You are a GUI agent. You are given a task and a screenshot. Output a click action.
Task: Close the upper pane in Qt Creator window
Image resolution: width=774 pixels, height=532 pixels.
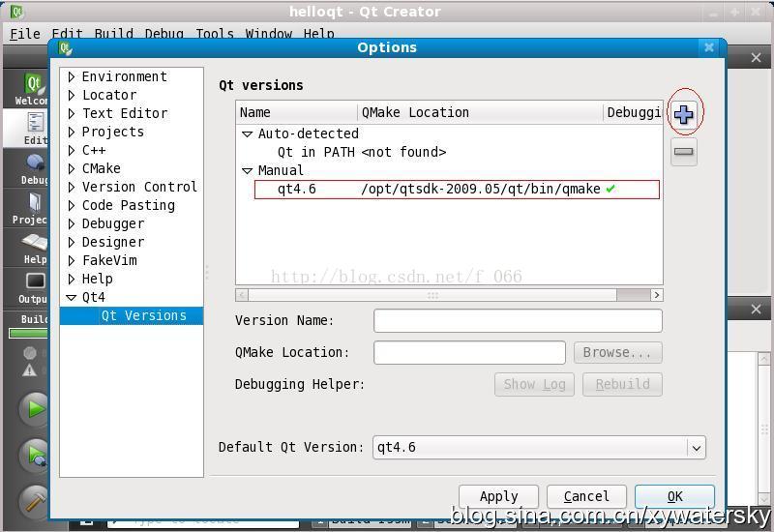pyautogui.click(x=756, y=58)
